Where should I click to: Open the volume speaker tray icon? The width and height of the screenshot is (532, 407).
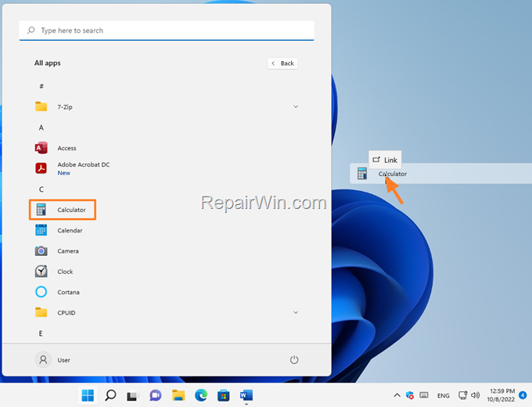point(476,395)
